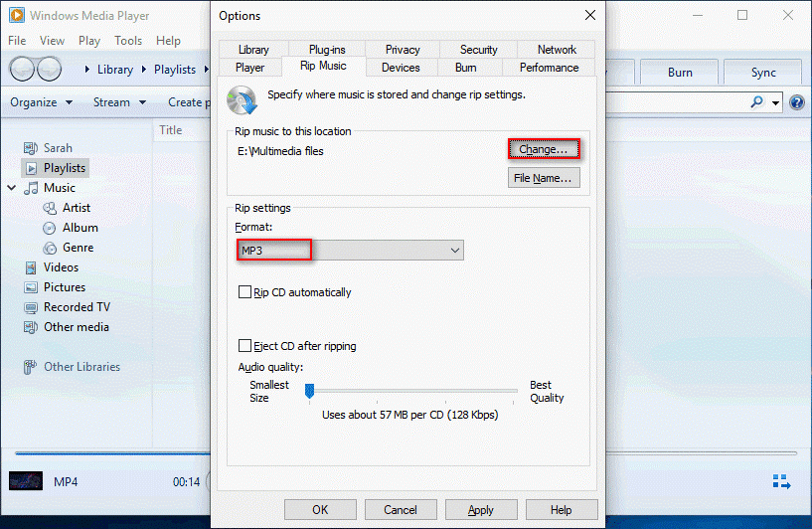Switch to the Library options tab
This screenshot has width=812, height=529.
coord(253,50)
